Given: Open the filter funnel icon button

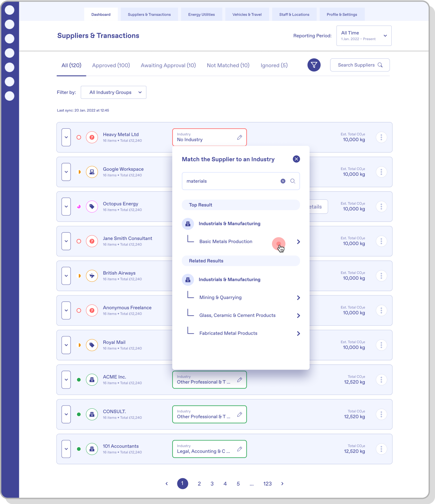Looking at the screenshot, I should pyautogui.click(x=314, y=65).
